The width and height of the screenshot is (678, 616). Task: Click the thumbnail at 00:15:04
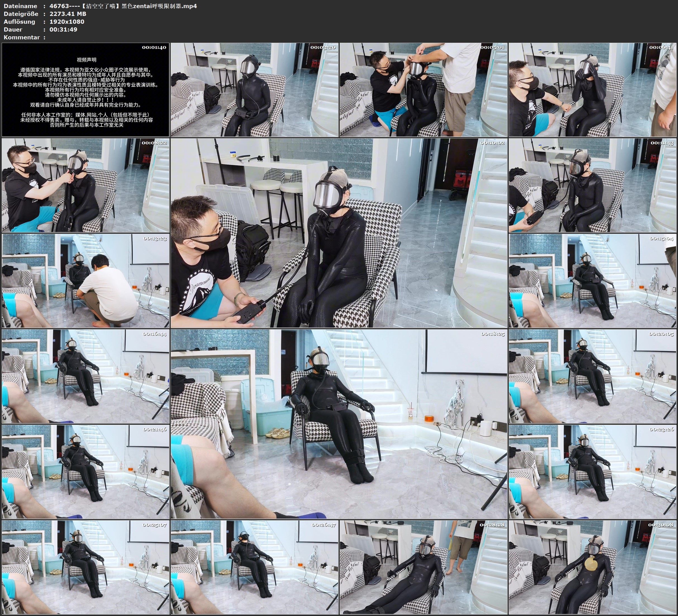tap(592, 281)
